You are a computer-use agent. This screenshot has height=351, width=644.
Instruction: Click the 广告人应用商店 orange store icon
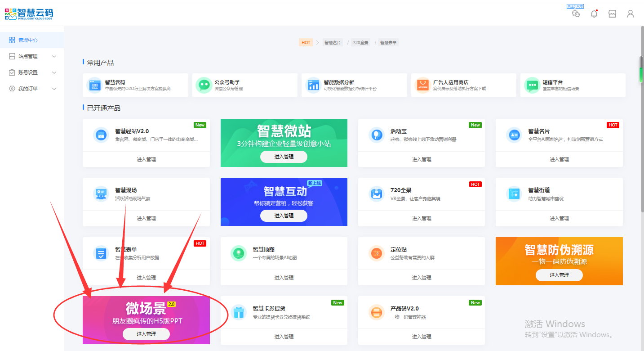422,85
